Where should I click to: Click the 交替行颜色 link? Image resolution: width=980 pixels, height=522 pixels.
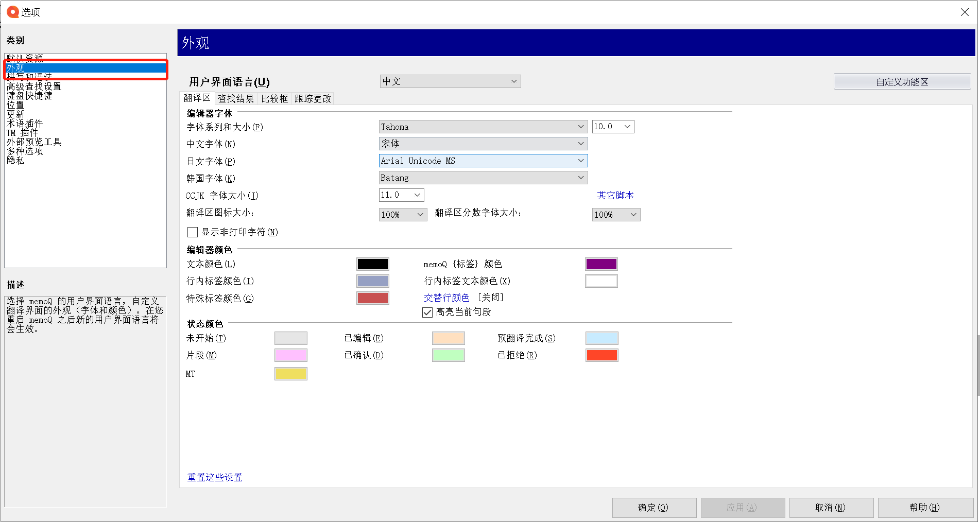[446, 298]
